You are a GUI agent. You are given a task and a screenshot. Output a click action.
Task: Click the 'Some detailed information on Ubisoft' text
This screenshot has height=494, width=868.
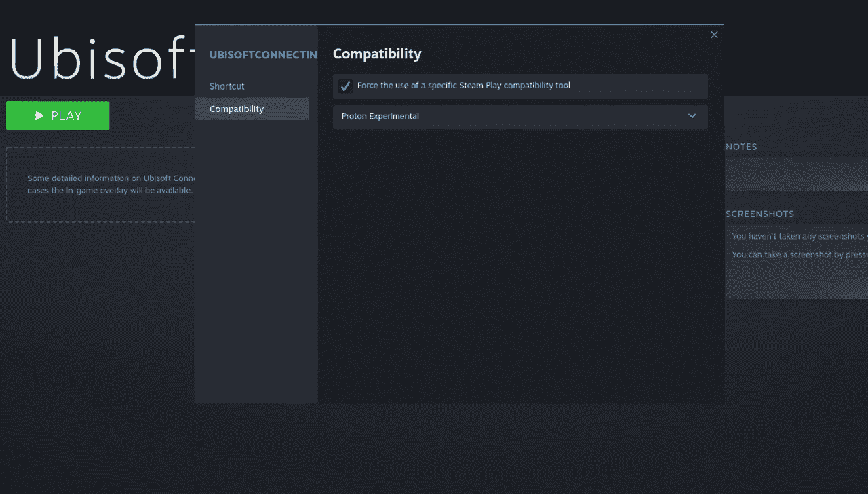[x=111, y=178]
